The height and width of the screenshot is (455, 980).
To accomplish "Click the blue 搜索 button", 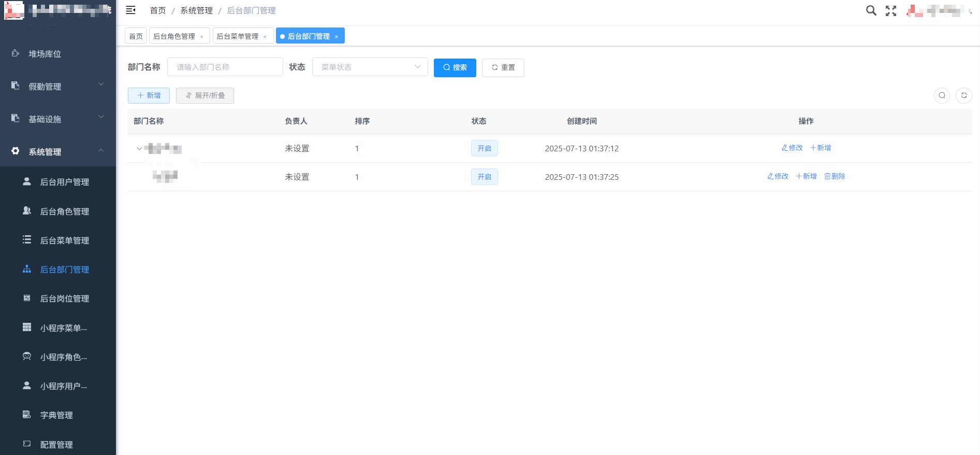I will 455,67.
